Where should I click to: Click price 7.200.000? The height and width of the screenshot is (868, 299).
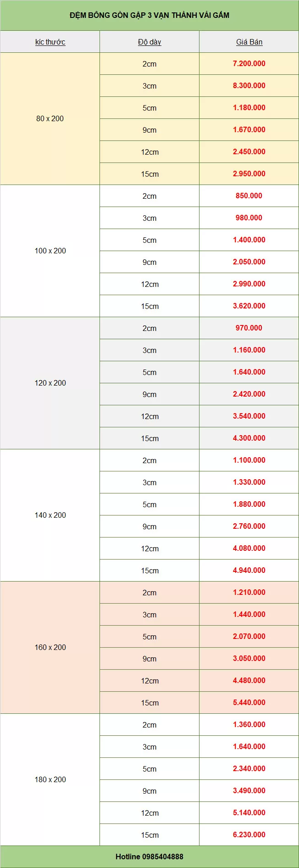pos(249,63)
